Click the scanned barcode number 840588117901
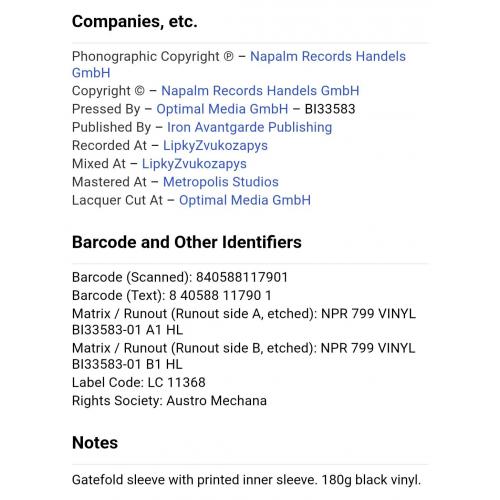The width and height of the screenshot is (500, 500). pos(242,277)
